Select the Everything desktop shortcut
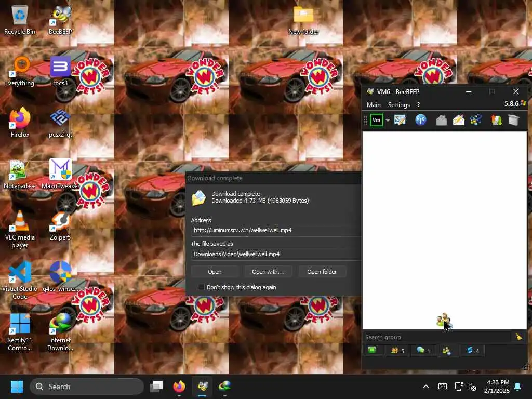Screen dimensions: 532x399 (x=20, y=72)
